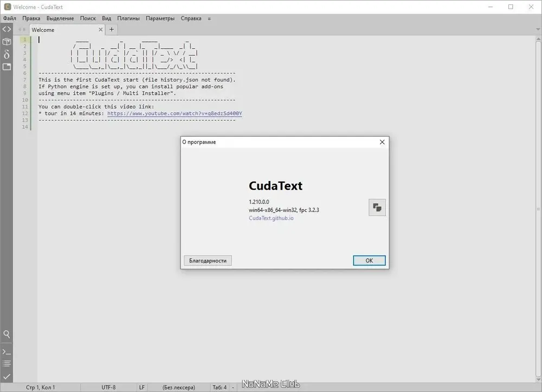Change tab size via Таб: 4 field
This screenshot has width=542, height=392.
click(x=220, y=388)
